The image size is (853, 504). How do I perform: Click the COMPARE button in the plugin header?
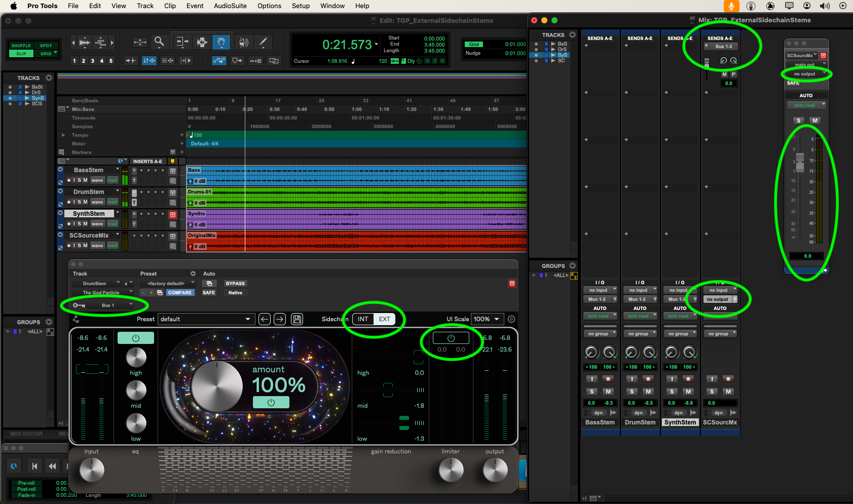pos(180,292)
